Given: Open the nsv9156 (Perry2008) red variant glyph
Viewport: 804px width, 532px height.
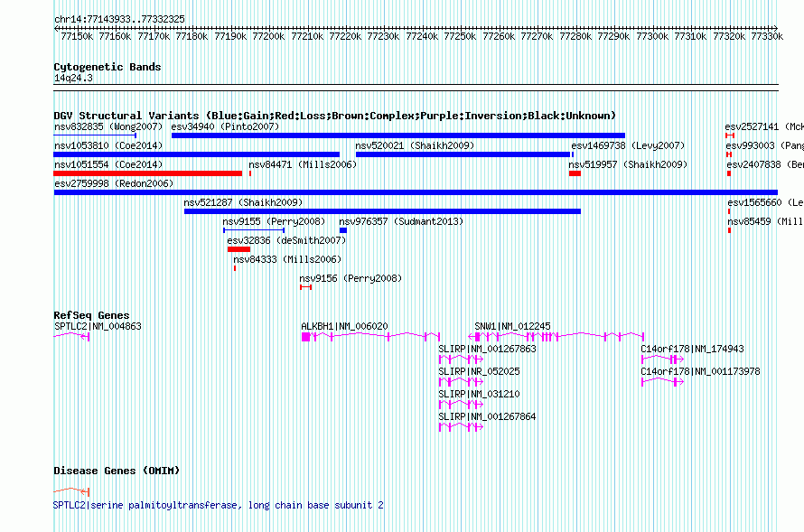Looking at the screenshot, I should coord(305,287).
